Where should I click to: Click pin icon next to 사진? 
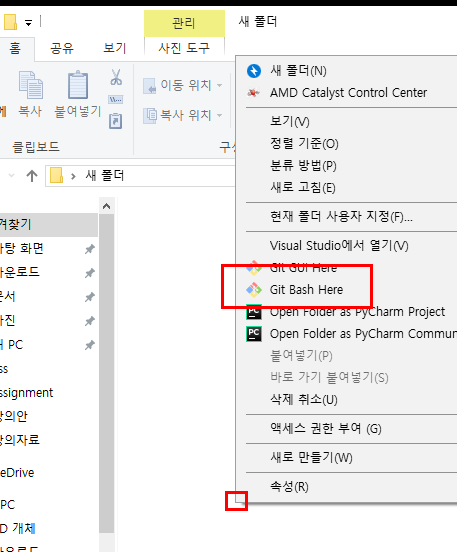(90, 321)
